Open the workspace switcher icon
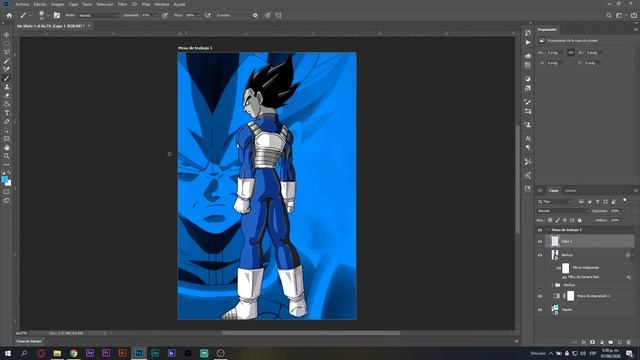Screen dimensions: 640x360 620,15
